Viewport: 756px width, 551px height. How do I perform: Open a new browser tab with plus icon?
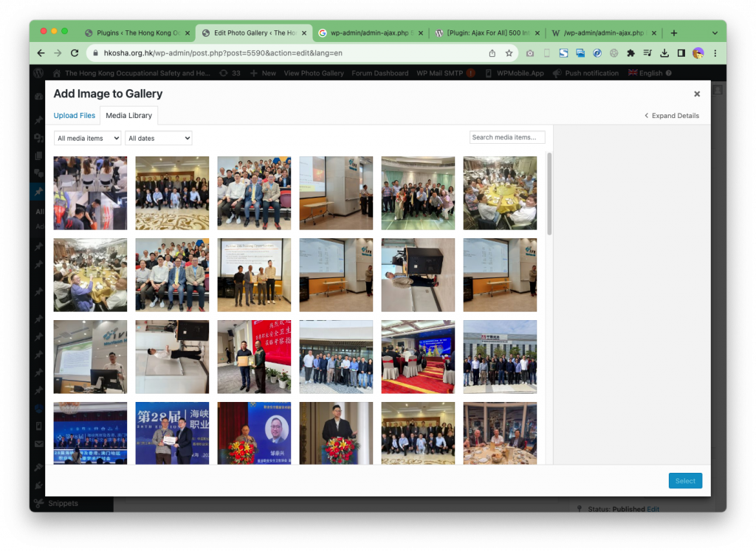(x=673, y=33)
